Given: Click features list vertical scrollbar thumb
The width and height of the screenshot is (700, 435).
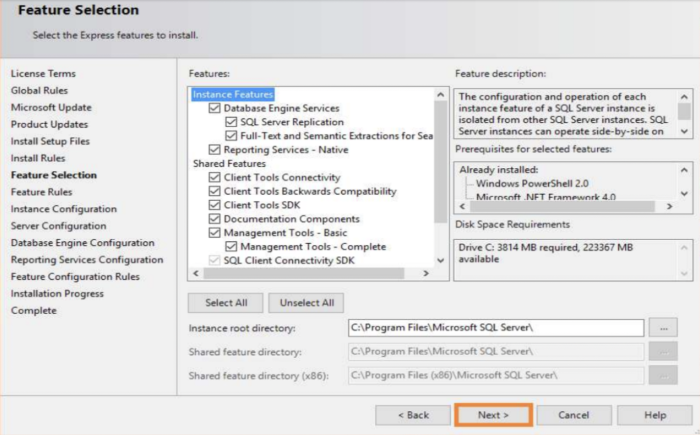Looking at the screenshot, I should pyautogui.click(x=440, y=162).
